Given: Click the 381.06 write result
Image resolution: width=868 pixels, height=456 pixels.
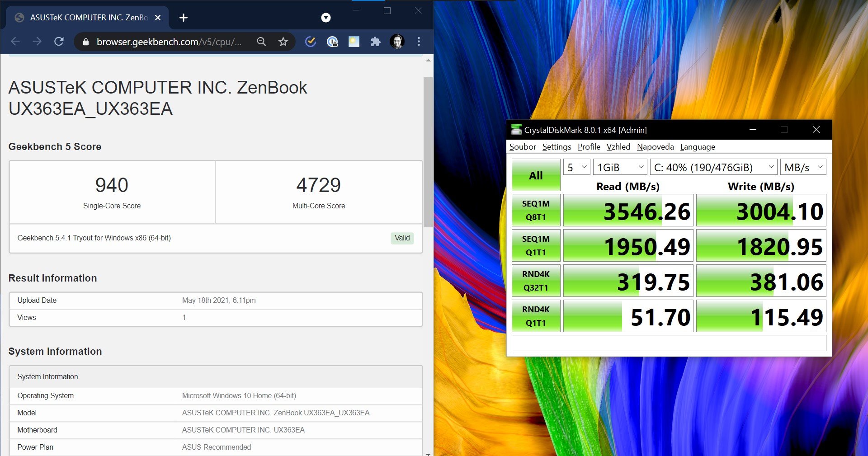Looking at the screenshot, I should pyautogui.click(x=761, y=281).
